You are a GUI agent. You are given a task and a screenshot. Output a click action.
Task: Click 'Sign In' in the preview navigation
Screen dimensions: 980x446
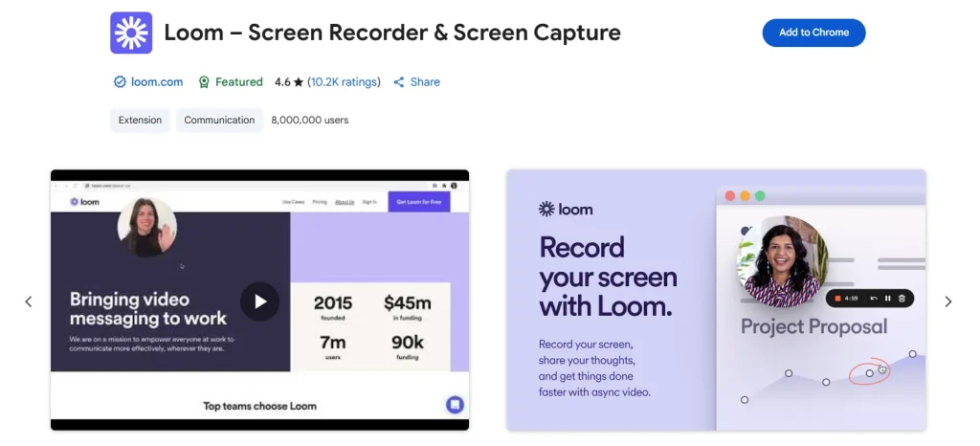click(x=369, y=202)
